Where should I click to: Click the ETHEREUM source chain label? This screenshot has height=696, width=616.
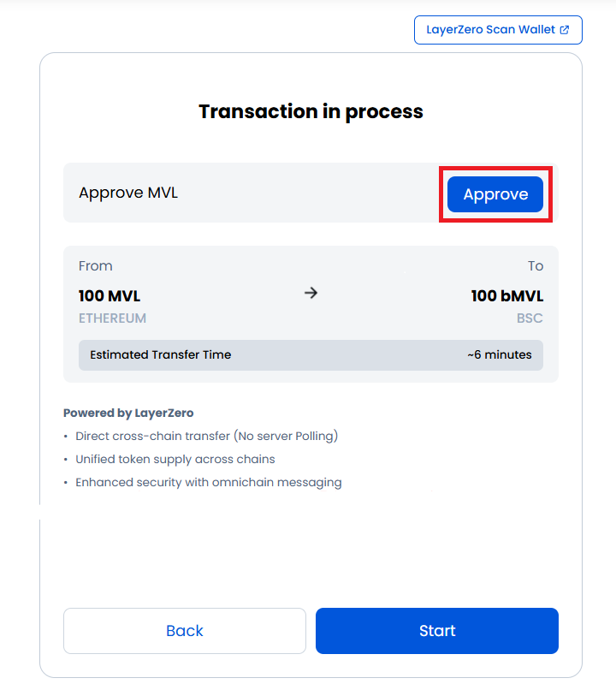112,318
